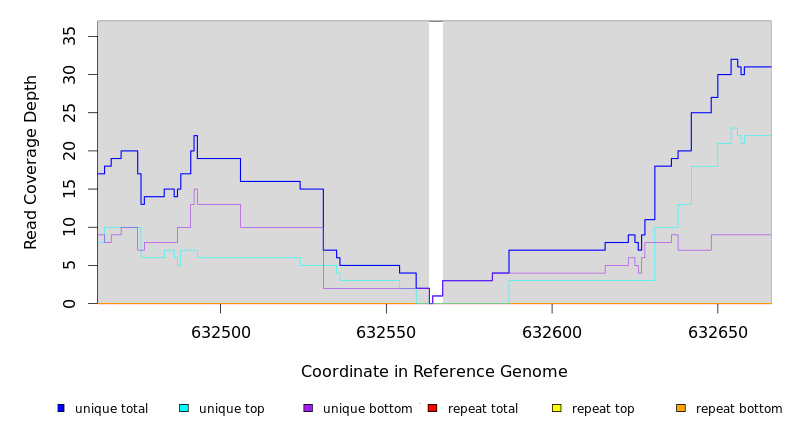The width and height of the screenshot is (792, 432).
Task: Select the "repeat total" legend label
Action: [x=483, y=409]
